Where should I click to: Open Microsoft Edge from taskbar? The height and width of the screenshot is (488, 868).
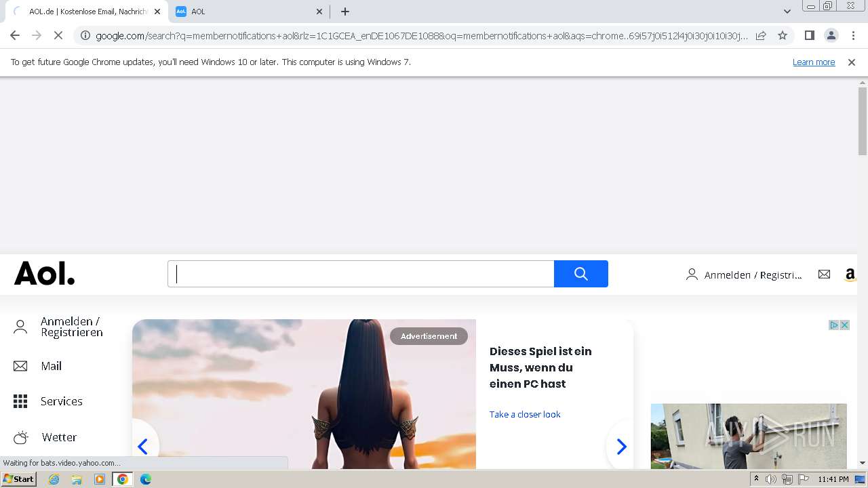point(145,479)
